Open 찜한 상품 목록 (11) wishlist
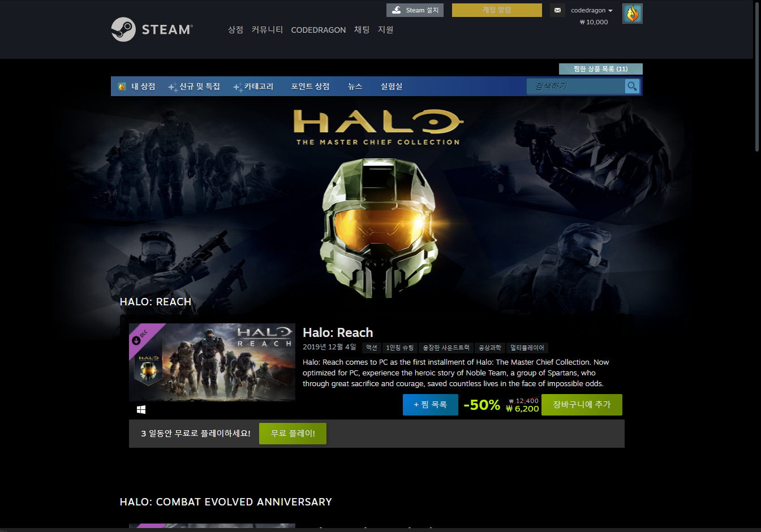761x532 pixels. [x=601, y=69]
